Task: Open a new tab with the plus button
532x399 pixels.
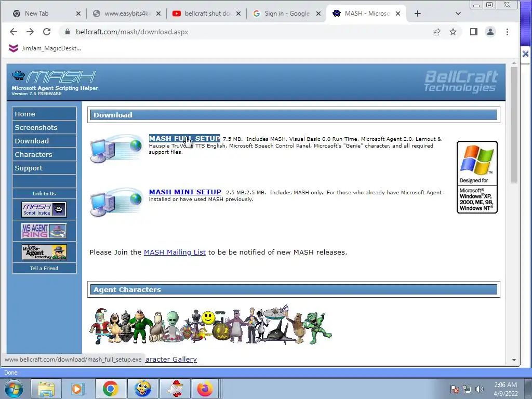Action: click(418, 14)
